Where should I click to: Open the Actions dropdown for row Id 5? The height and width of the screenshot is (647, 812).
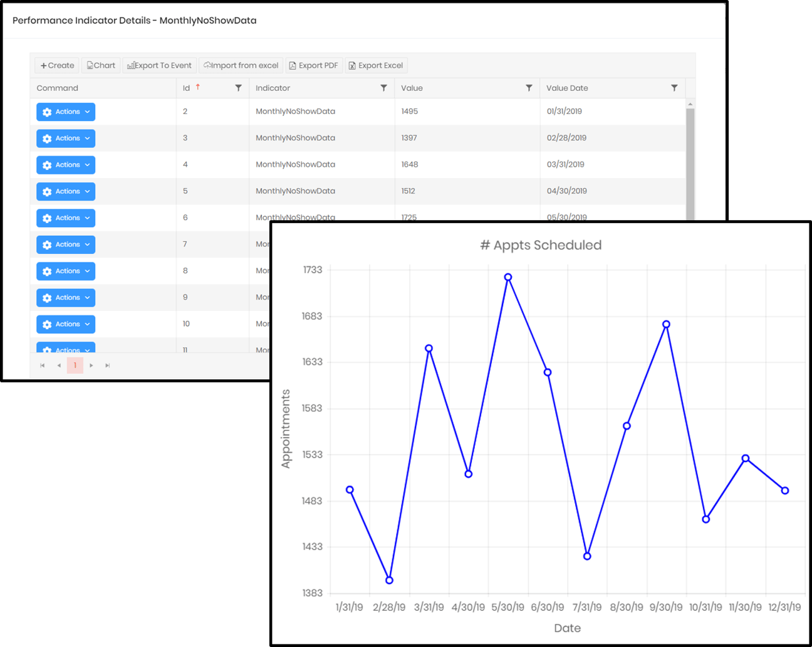tap(65, 191)
